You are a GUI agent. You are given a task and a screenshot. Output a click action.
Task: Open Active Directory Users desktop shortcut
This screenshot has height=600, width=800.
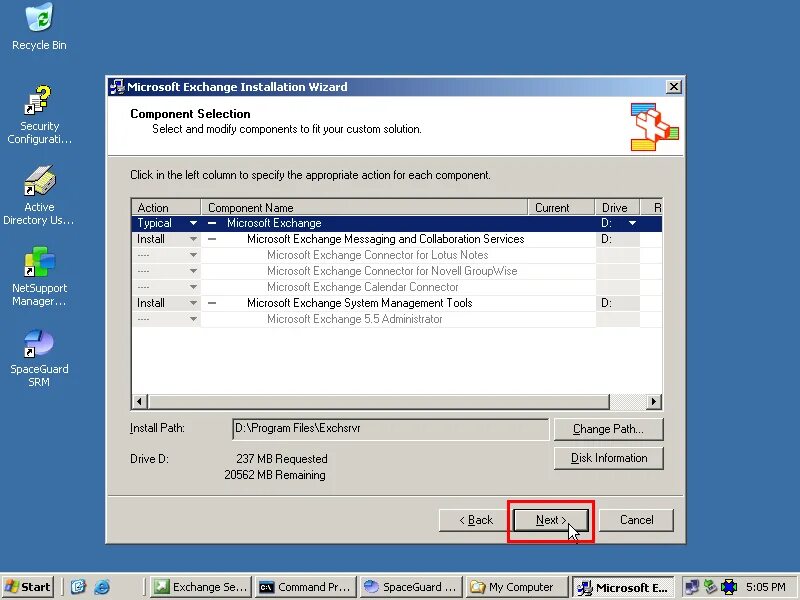click(39, 195)
